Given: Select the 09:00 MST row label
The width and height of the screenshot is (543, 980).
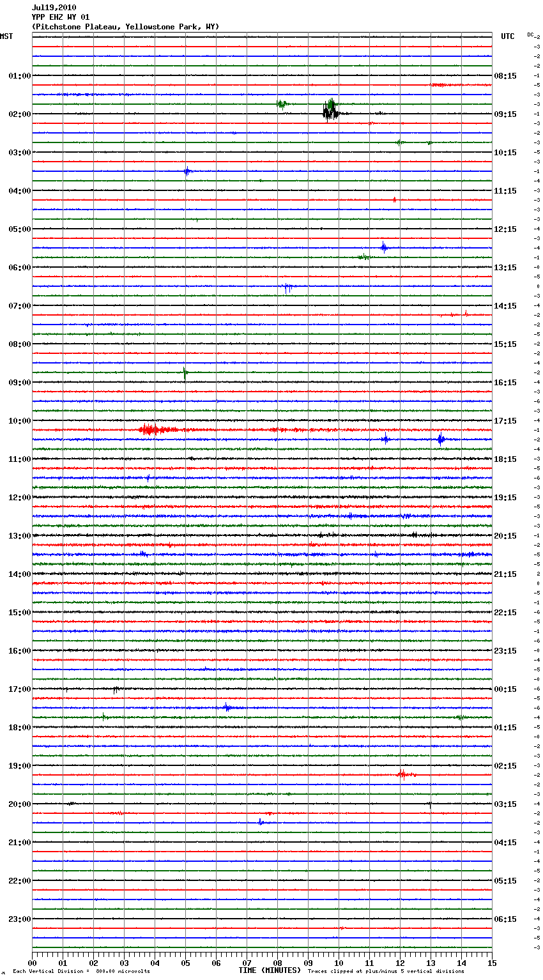Looking at the screenshot, I should pos(19,383).
